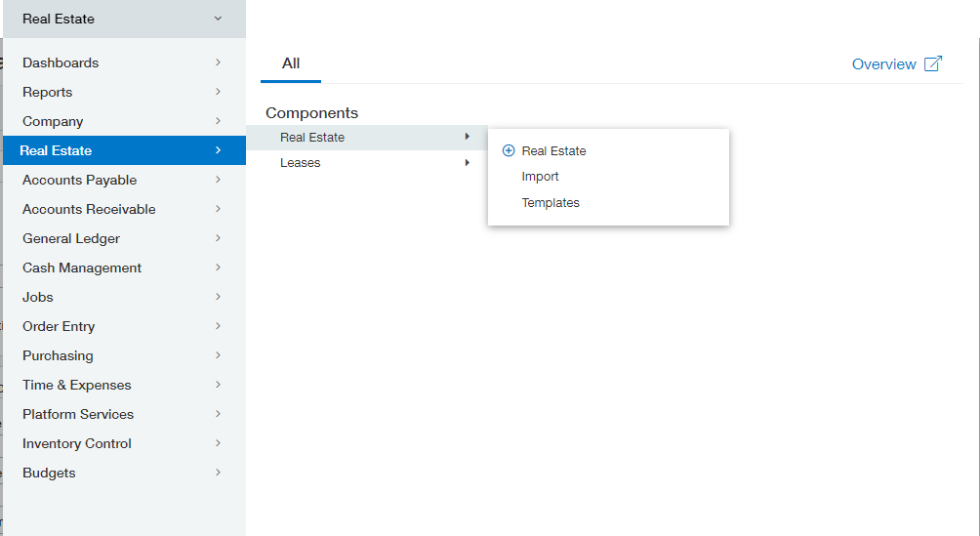The width and height of the screenshot is (980, 536).
Task: Expand the Platform Services chevron arrow
Action: point(218,413)
